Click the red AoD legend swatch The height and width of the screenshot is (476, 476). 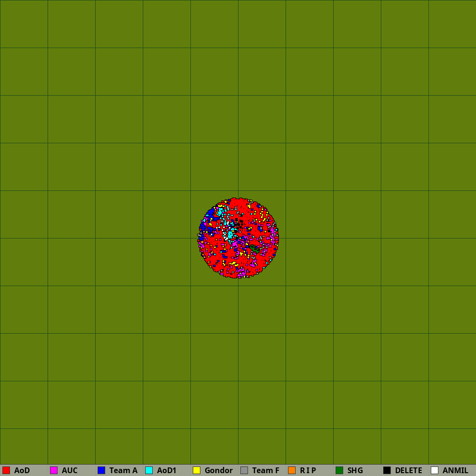pos(6,470)
